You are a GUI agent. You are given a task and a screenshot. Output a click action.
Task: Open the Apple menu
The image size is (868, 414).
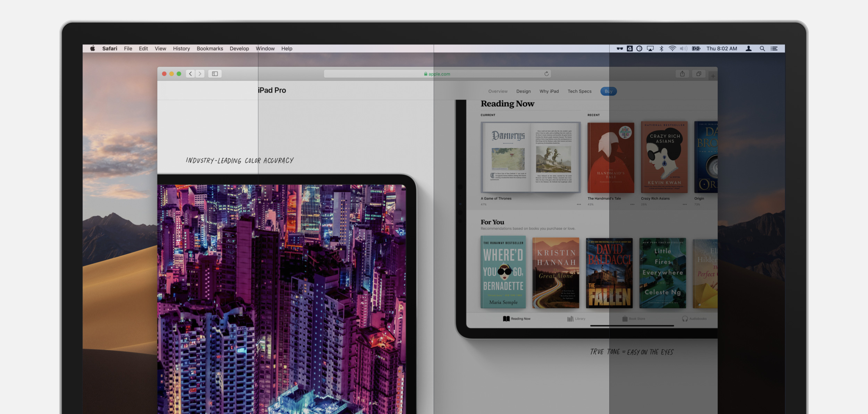pyautogui.click(x=92, y=49)
